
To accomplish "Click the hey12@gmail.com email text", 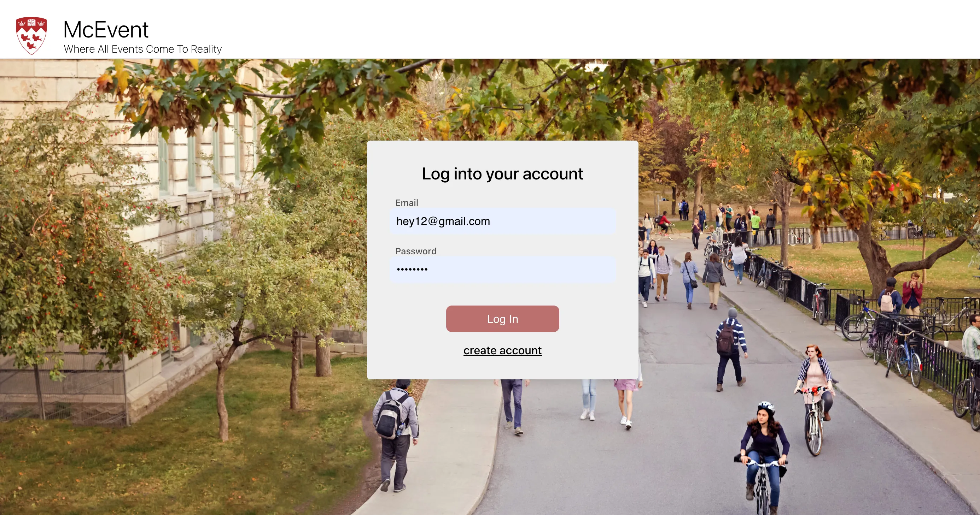I will pyautogui.click(x=443, y=221).
